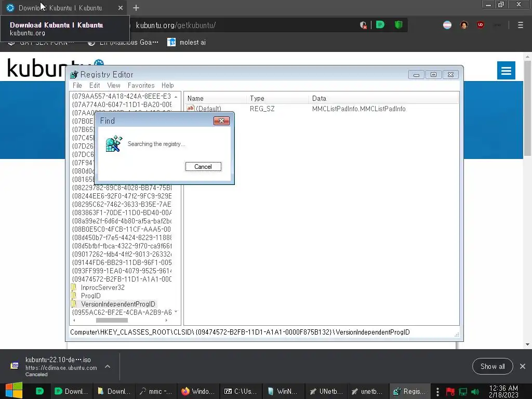Select key {093FF999-1EA0-4079-9525
The width and height of the screenshot is (532, 399).
122,271
